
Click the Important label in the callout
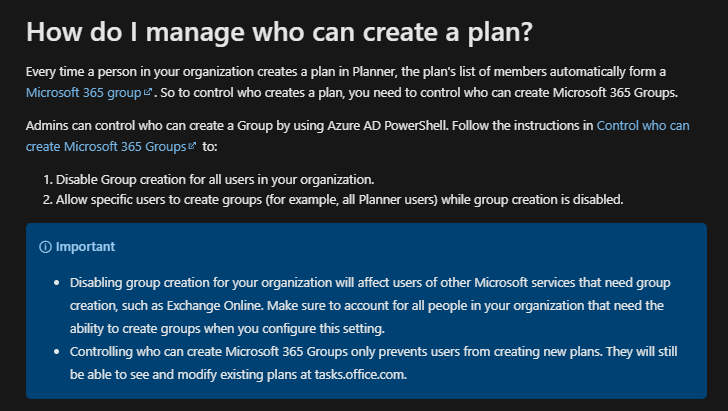[x=85, y=247]
